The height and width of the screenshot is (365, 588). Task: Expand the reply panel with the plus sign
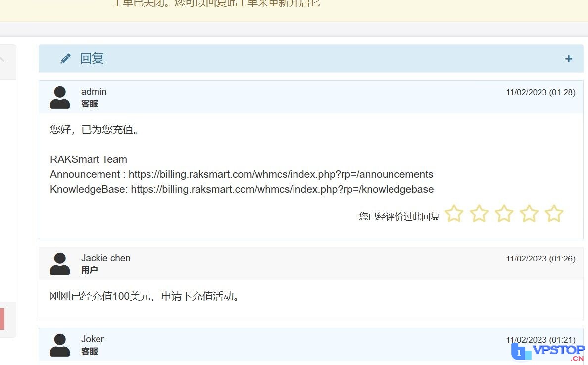569,59
